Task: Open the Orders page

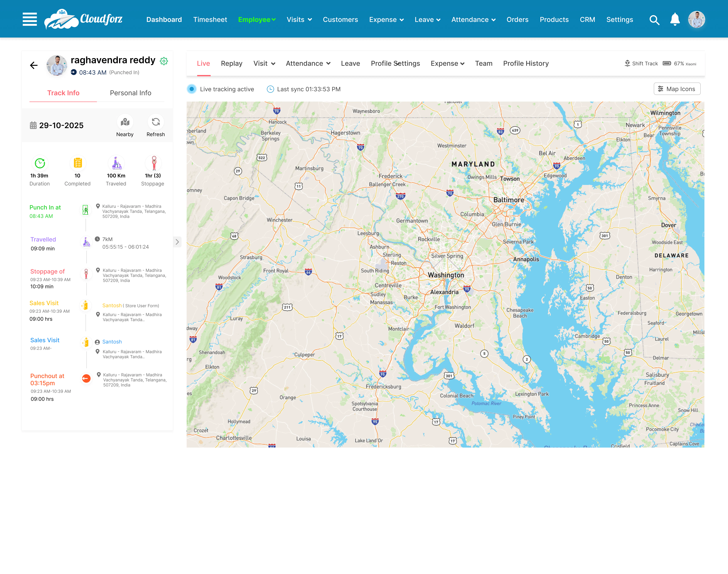Action: 517,19
